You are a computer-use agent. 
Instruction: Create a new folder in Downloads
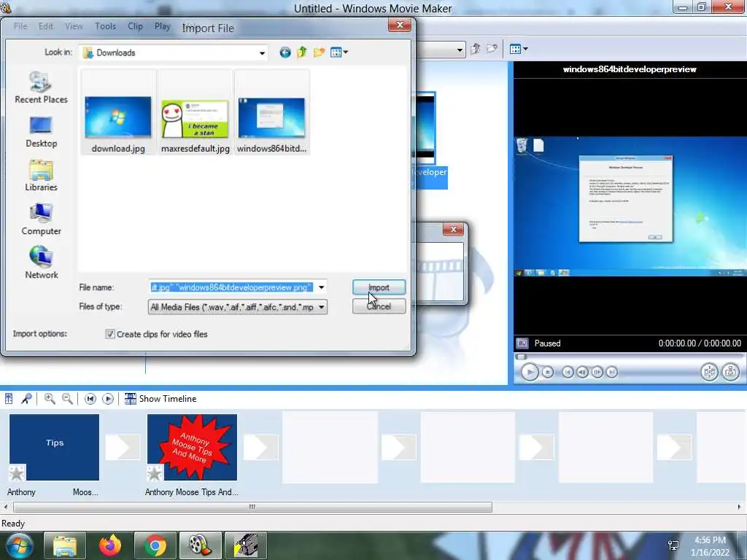[x=319, y=52]
